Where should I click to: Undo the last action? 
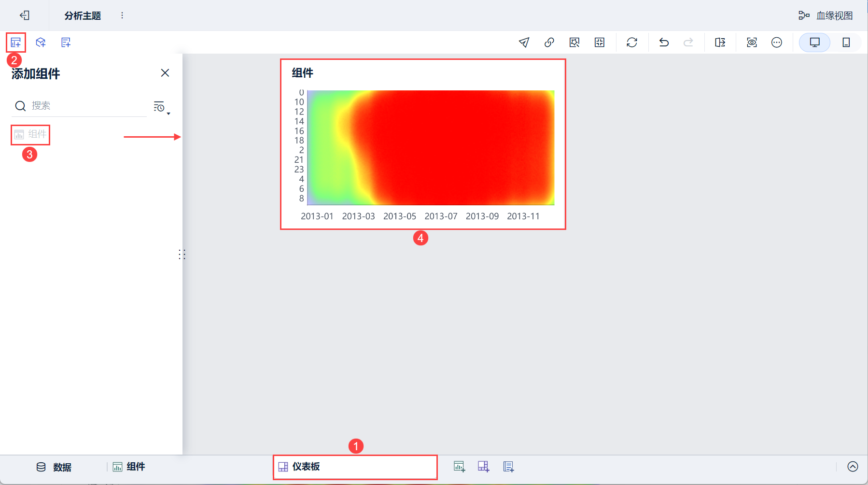pos(664,43)
